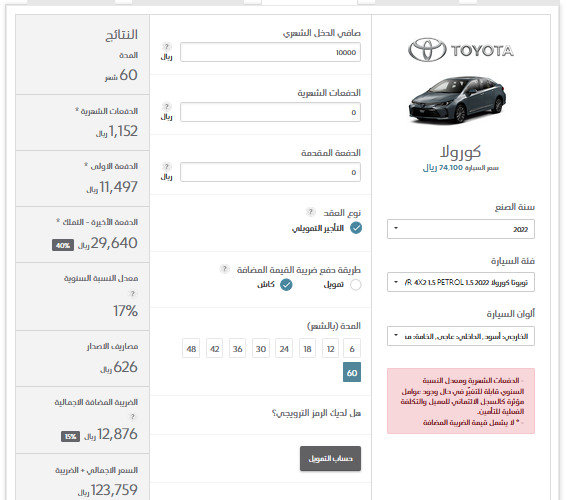Click the net monthly income input field
The height and width of the screenshot is (500, 570).
coord(270,52)
